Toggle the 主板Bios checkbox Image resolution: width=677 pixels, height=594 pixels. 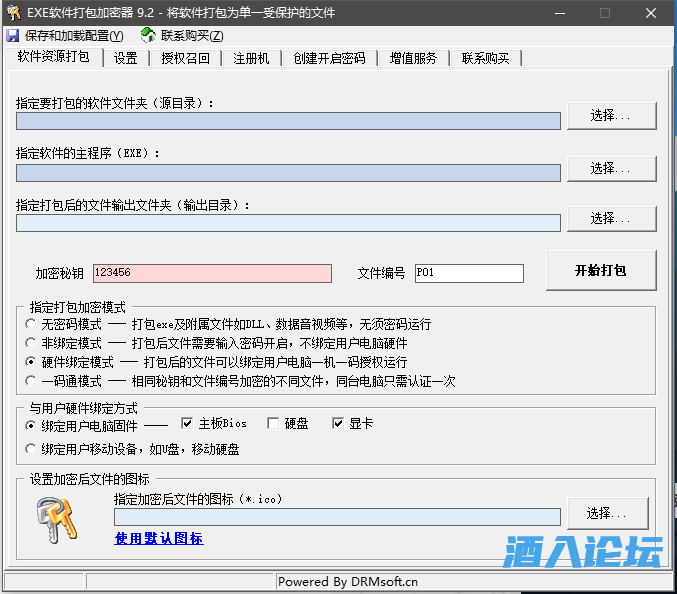pyautogui.click(x=187, y=424)
